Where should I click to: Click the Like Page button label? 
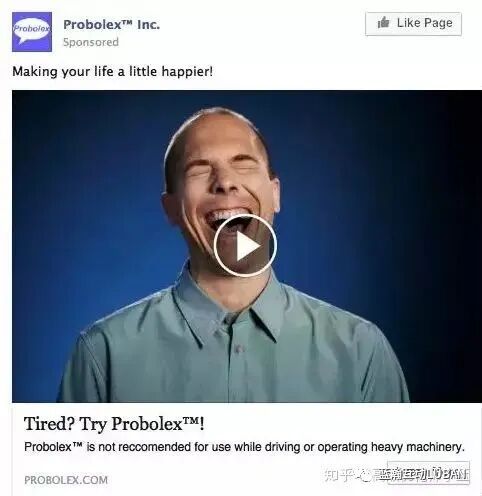click(x=425, y=23)
